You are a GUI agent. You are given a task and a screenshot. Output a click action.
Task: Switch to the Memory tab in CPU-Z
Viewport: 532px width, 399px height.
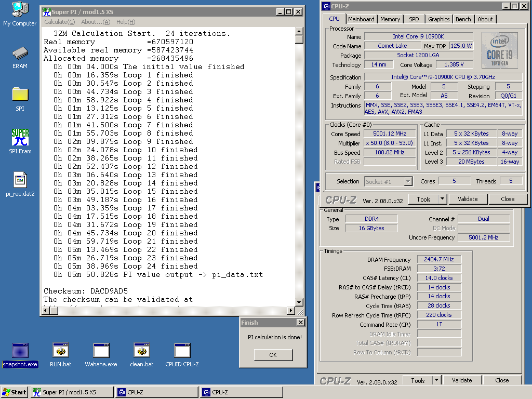(390, 19)
